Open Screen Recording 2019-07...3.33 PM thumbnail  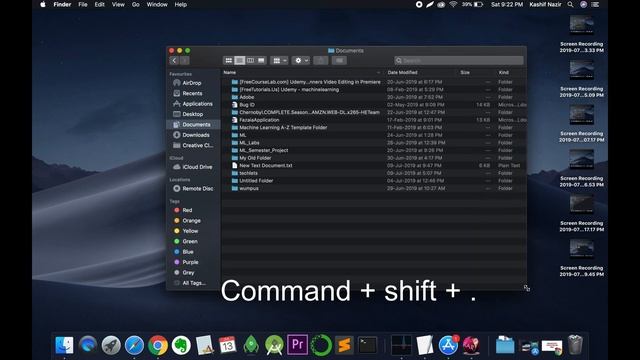(582, 25)
